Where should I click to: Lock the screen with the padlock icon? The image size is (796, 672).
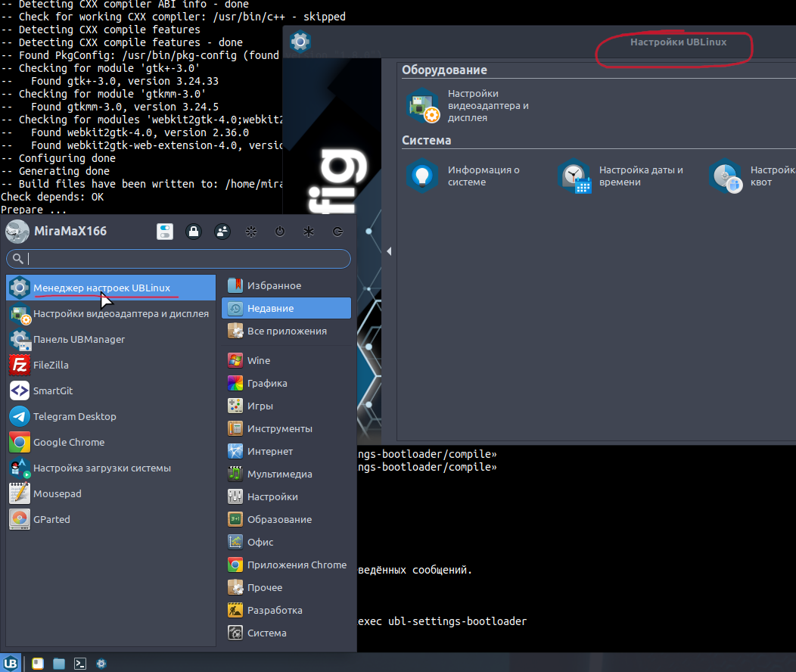[194, 232]
